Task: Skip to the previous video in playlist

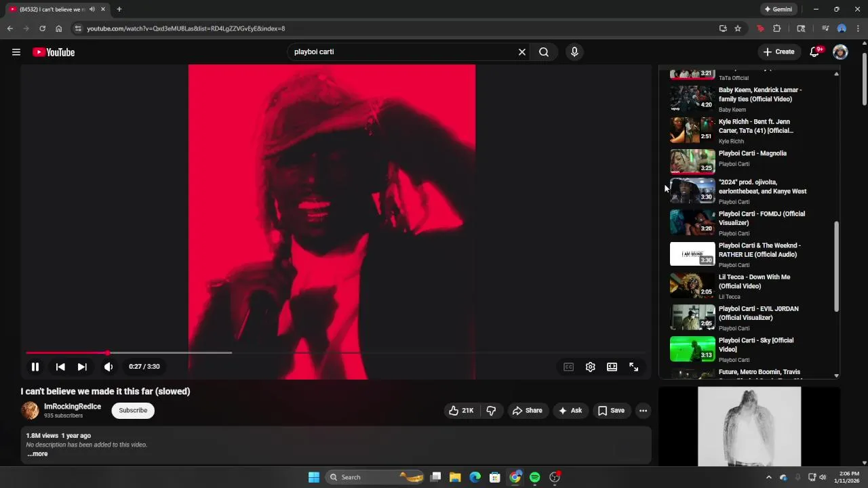Action: 60,367
